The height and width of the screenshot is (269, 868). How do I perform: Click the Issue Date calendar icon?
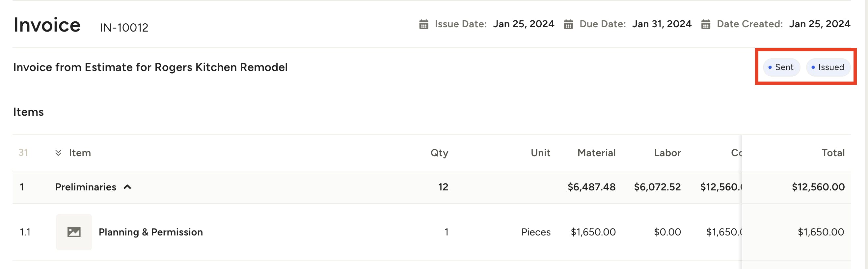coord(423,24)
